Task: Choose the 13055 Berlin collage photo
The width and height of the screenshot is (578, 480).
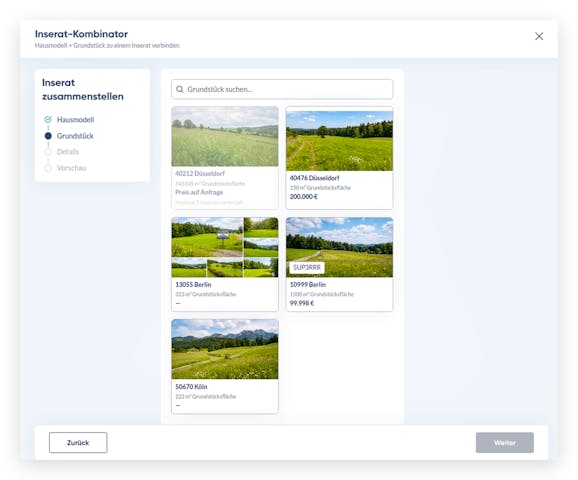Action: coord(225,247)
